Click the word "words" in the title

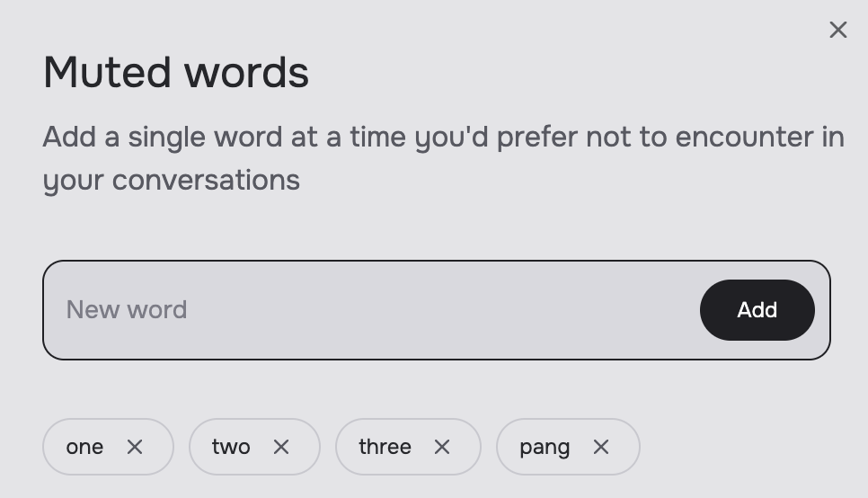pyautogui.click(x=247, y=73)
